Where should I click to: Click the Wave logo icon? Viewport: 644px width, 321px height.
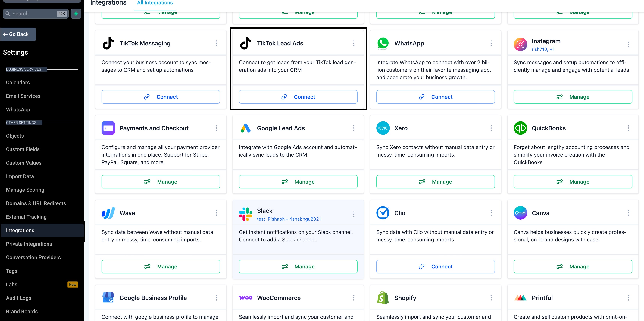[108, 213]
